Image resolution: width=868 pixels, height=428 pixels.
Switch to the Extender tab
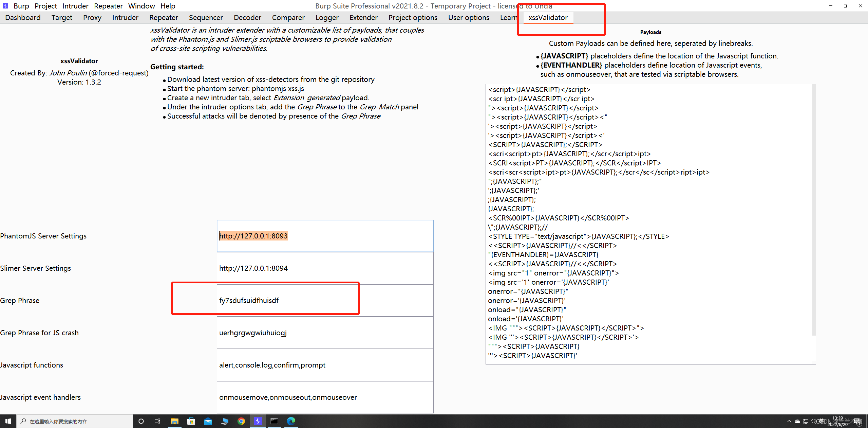tap(363, 18)
